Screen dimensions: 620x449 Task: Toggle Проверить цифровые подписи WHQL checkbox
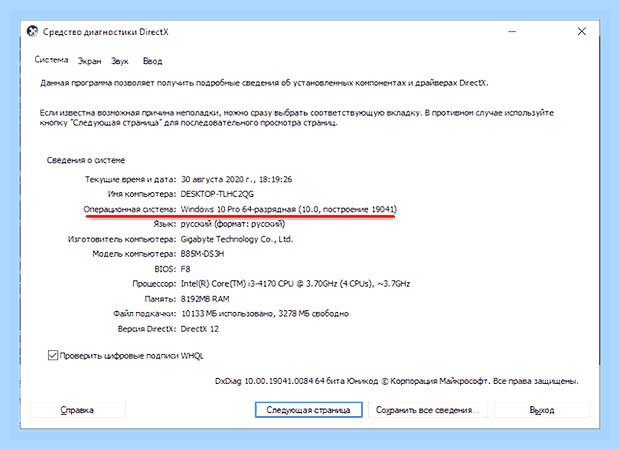tap(53, 355)
